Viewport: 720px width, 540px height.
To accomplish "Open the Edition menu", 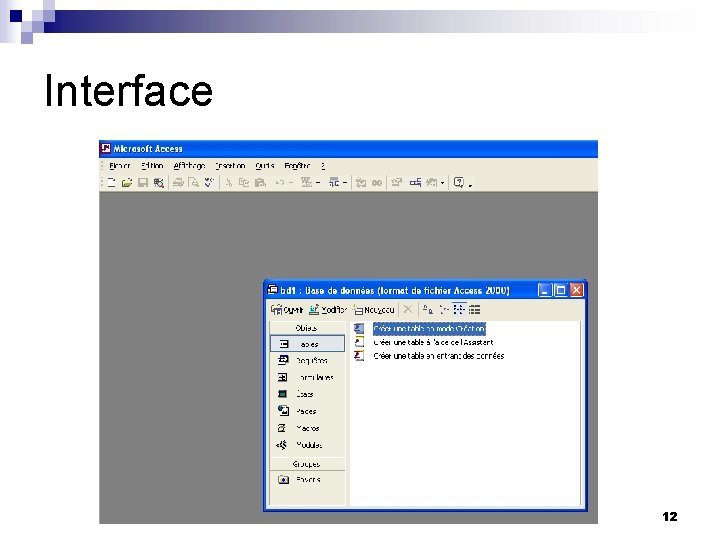I will coord(152,166).
